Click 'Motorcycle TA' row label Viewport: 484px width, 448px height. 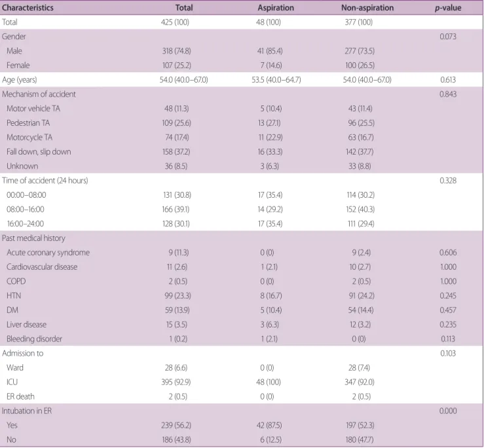point(29,138)
